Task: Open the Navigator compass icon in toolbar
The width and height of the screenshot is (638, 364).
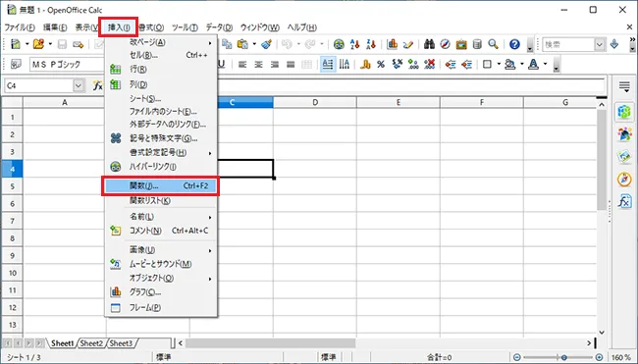Action: (x=446, y=44)
